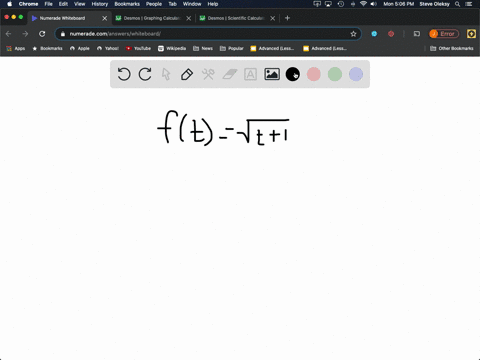The height and width of the screenshot is (360, 480).
Task: Insert an image with picture icon
Action: [x=272, y=74]
